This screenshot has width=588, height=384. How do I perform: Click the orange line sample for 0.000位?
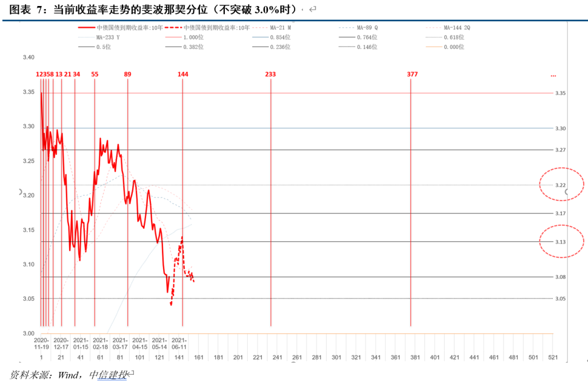(x=434, y=47)
